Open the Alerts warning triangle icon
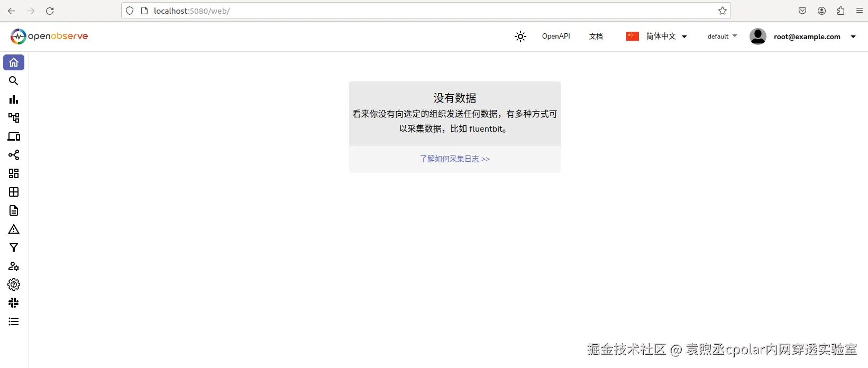Image resolution: width=868 pixels, height=368 pixels. [14, 229]
